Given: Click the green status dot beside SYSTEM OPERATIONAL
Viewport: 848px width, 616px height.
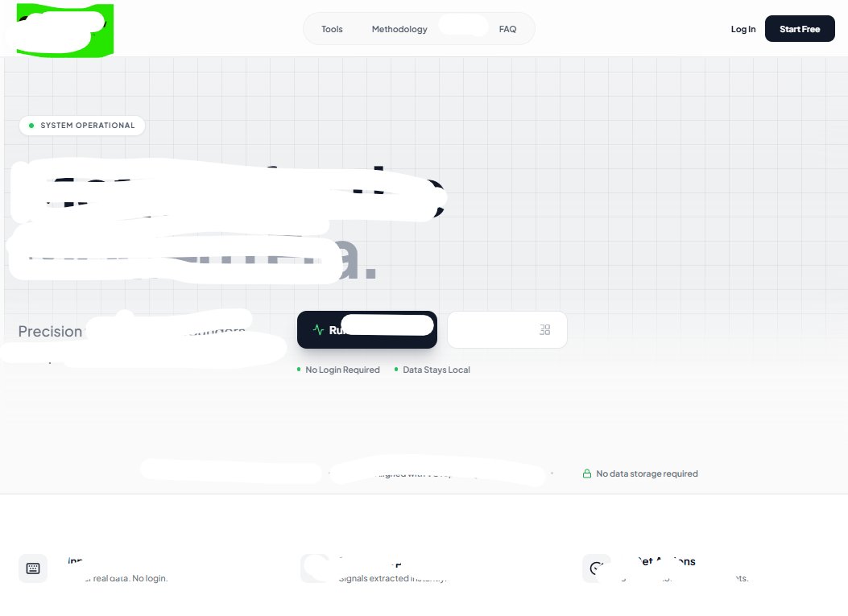Looking at the screenshot, I should [x=31, y=126].
